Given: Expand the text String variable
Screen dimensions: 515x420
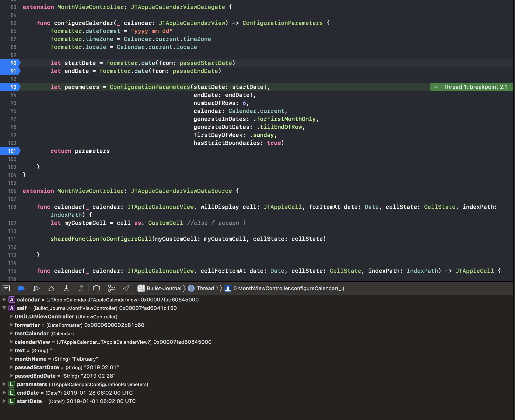Looking at the screenshot, I should click(x=11, y=350).
